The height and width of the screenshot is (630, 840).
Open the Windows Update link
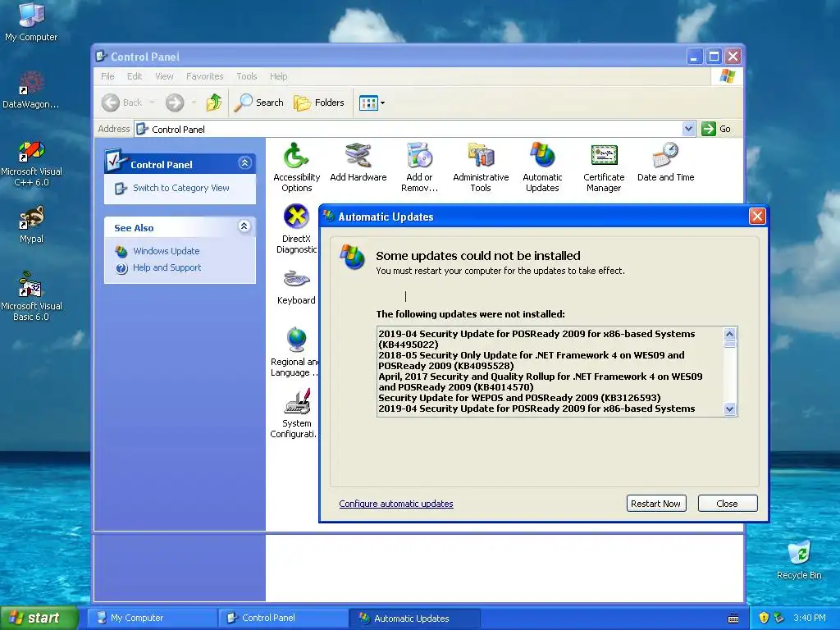point(166,251)
